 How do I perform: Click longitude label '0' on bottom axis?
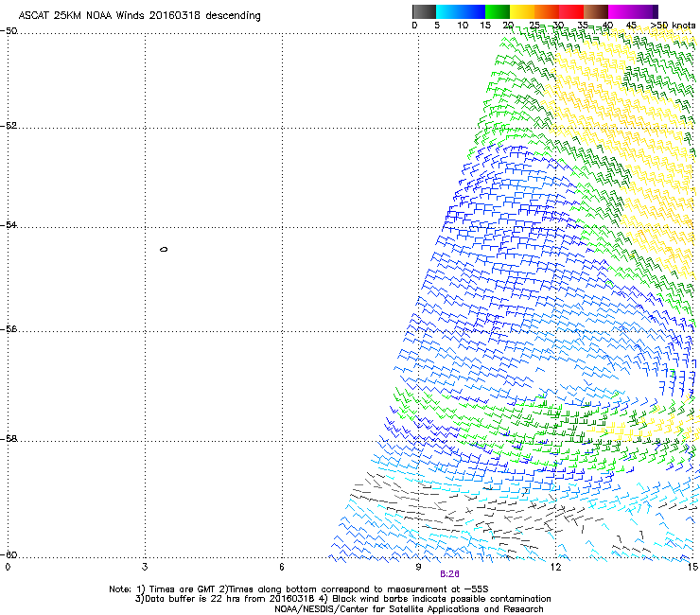pos(8,567)
